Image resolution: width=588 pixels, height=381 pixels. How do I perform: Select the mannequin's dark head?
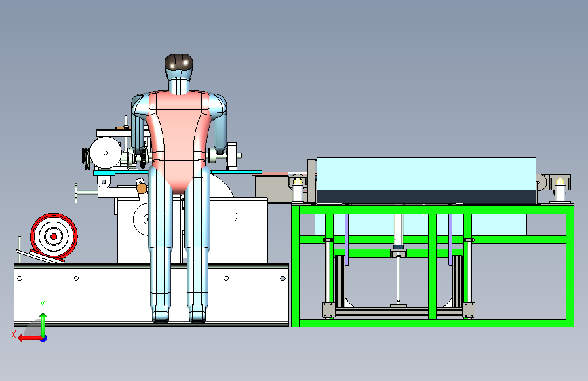[179, 62]
